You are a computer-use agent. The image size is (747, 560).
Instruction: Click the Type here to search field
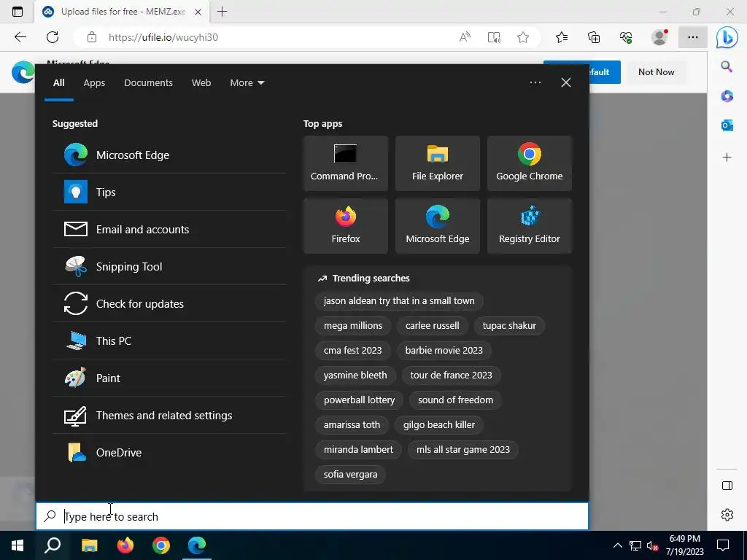coord(312,516)
